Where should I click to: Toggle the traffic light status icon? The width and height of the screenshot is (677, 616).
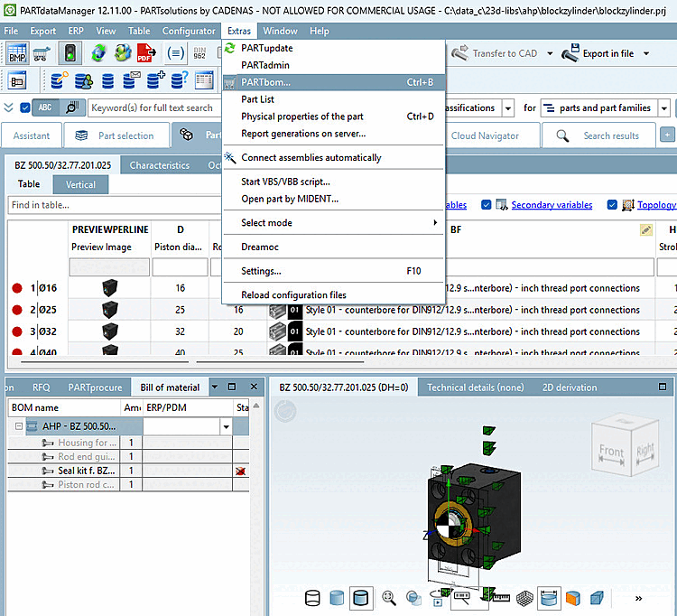[x=70, y=53]
